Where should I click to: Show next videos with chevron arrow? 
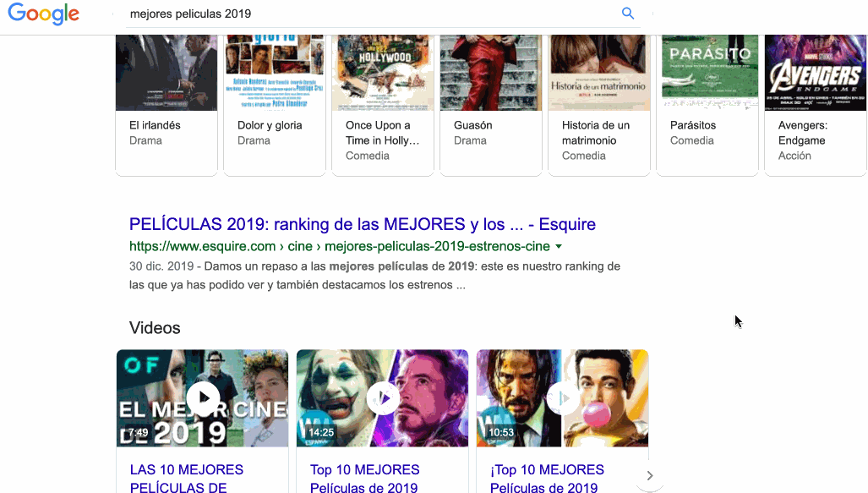(650, 475)
